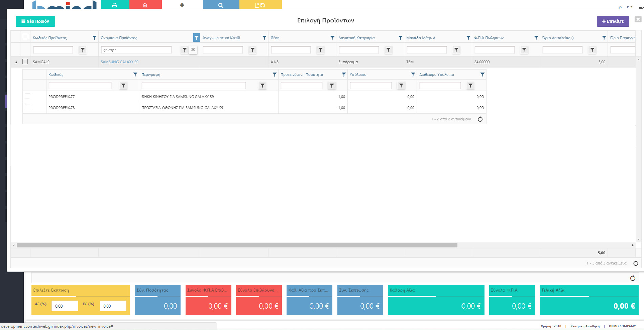The height and width of the screenshot is (330, 644).
Task: Check the SAMGAL9 product row checkbox
Action: click(x=25, y=61)
